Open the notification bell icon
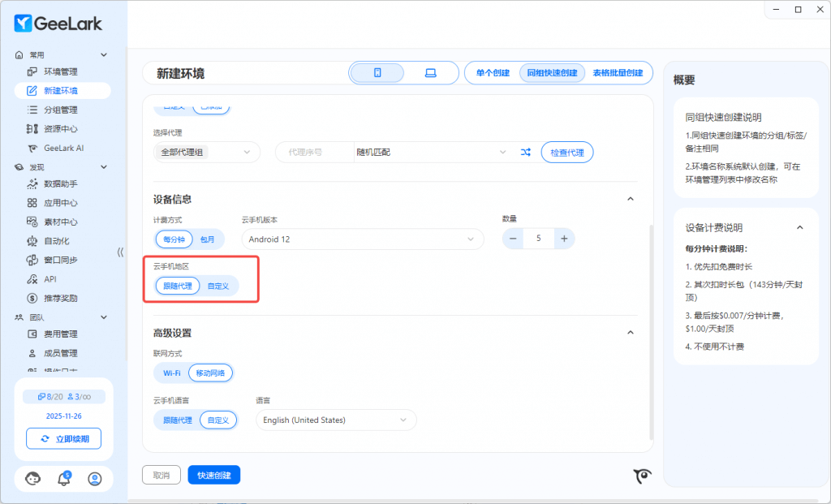This screenshot has height=504, width=831. [x=64, y=479]
